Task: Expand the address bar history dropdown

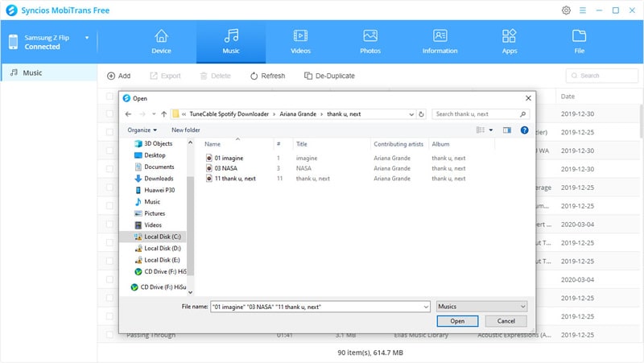Action: coord(411,114)
